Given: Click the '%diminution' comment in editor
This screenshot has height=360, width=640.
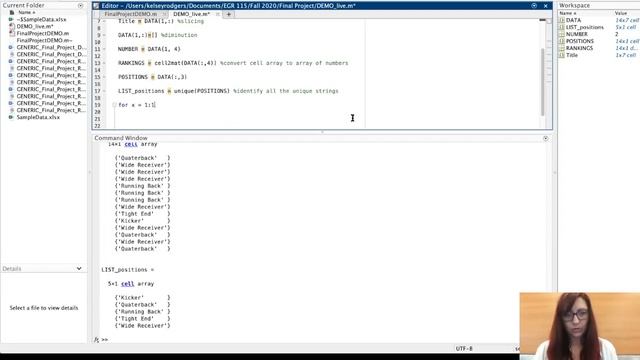Looking at the screenshot, I should click(179, 35).
